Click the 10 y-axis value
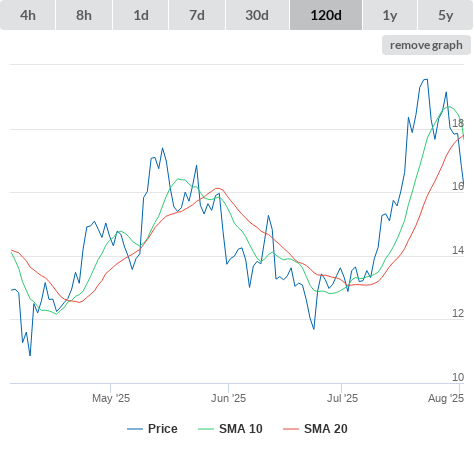The image size is (474, 455). [458, 377]
